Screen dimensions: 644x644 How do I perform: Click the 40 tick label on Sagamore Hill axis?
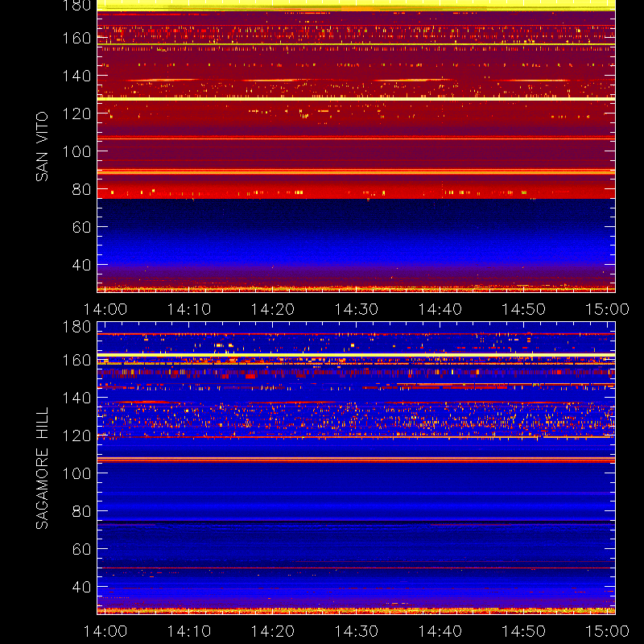(82, 587)
